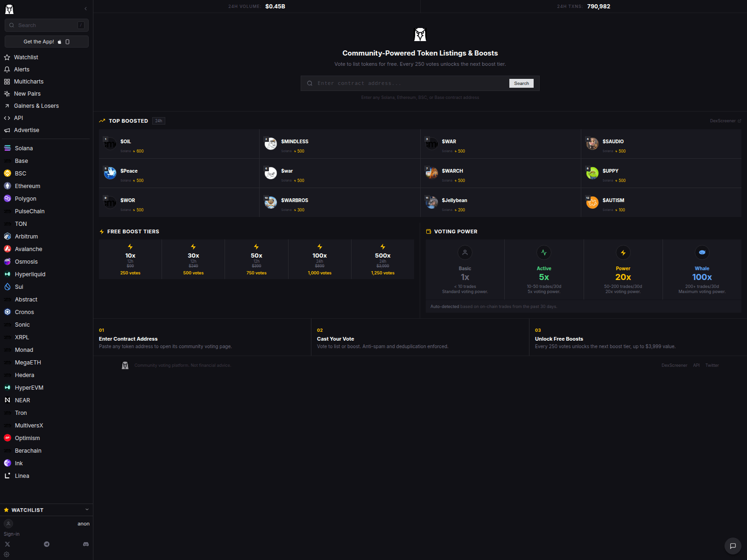Open the Discord icon near Sign-in
The width and height of the screenshot is (747, 560).
click(86, 544)
